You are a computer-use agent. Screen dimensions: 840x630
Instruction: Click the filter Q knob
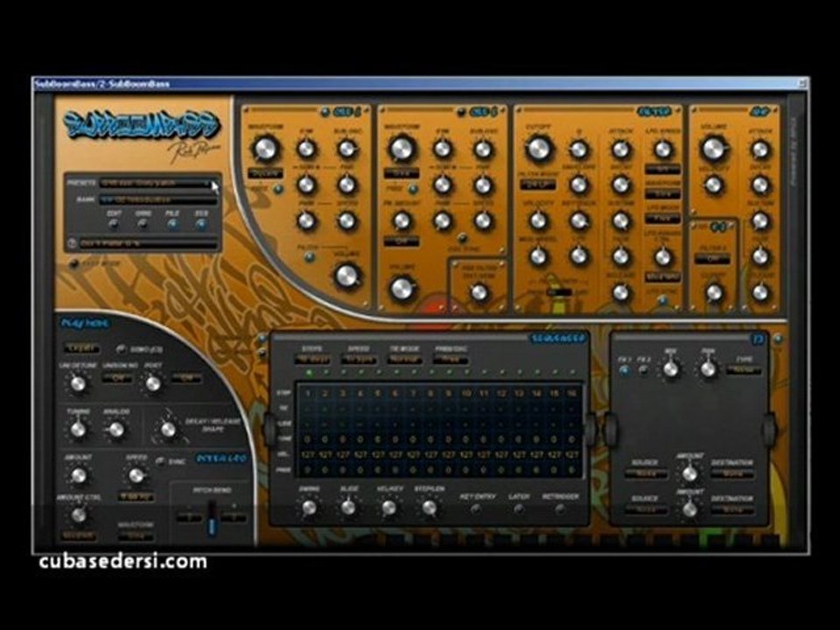point(578,150)
